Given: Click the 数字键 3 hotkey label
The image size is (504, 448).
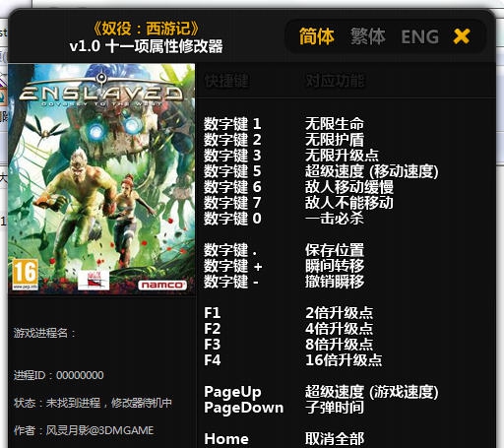Looking at the screenshot, I should (x=232, y=156).
